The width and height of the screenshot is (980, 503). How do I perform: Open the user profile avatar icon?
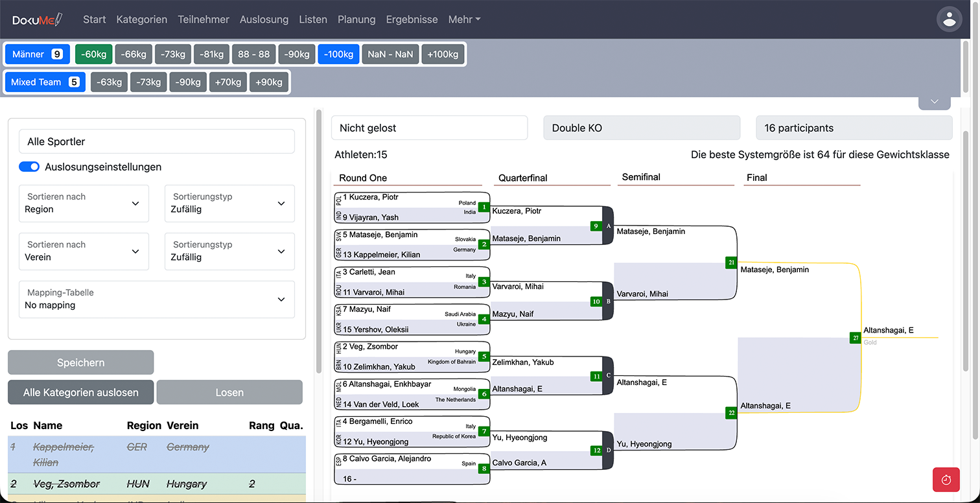[x=949, y=19]
